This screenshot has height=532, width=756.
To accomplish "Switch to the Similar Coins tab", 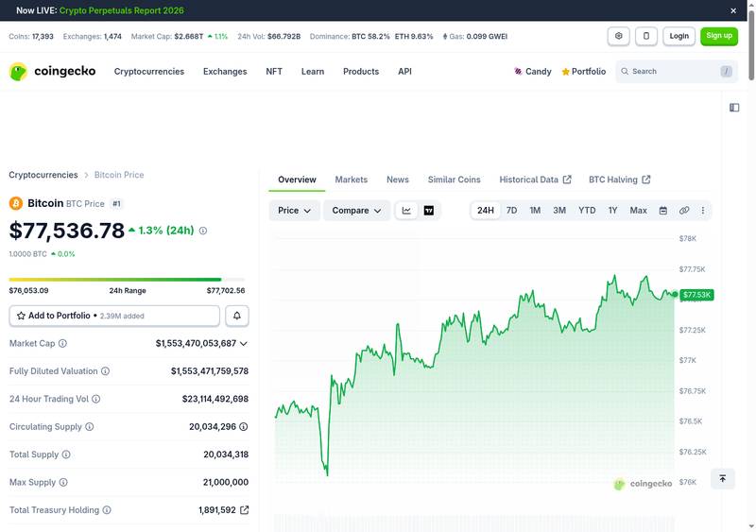I will coord(454,180).
